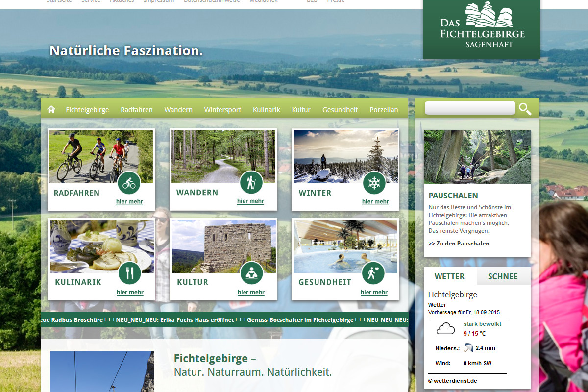Click the 'Natürliche Faszination.' slogan
Viewport: 588px width, 392px height.
[x=126, y=50]
